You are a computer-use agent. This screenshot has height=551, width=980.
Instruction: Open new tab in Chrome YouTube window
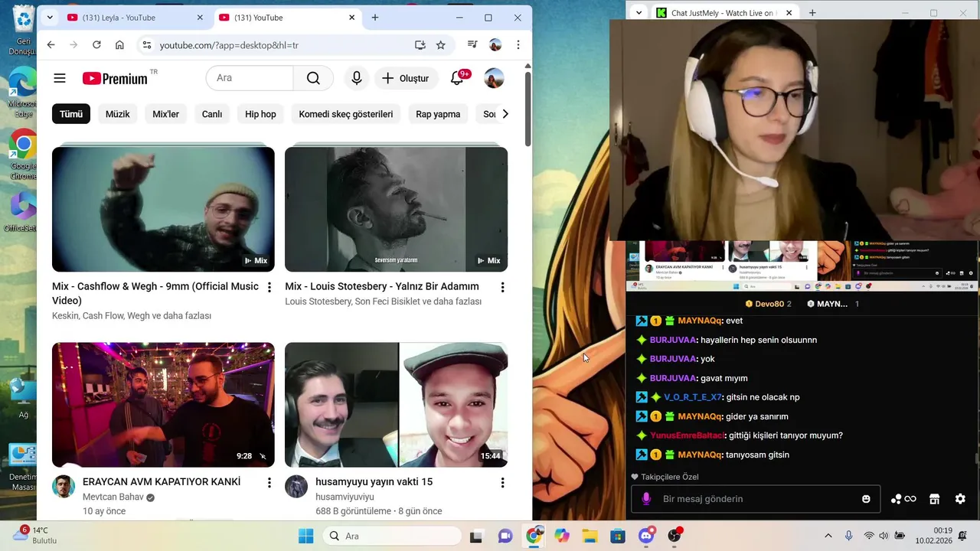[375, 18]
